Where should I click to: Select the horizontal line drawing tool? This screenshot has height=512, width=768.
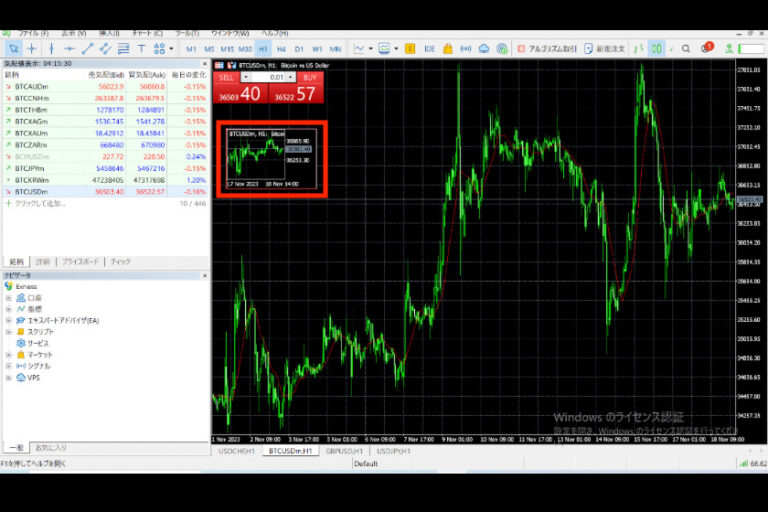pos(69,48)
